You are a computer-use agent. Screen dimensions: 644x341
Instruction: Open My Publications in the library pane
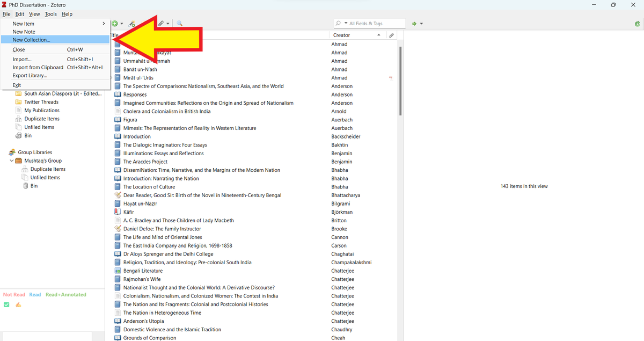coord(42,111)
